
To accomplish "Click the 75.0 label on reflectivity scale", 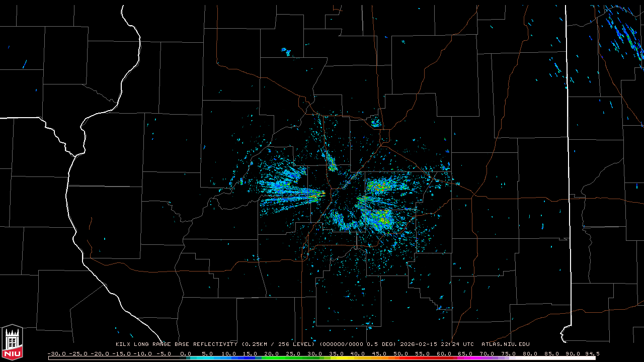I will pos(508,354).
